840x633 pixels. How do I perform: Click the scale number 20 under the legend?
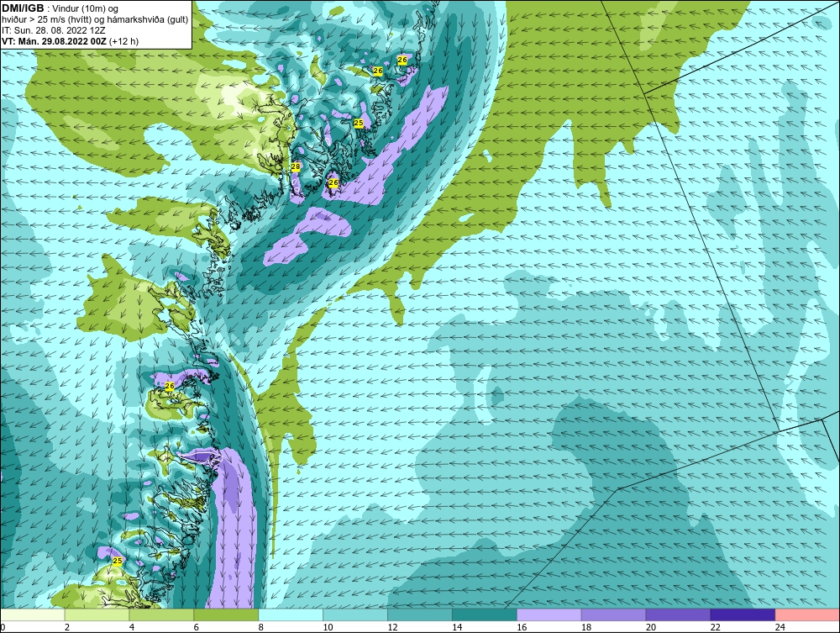(651, 627)
